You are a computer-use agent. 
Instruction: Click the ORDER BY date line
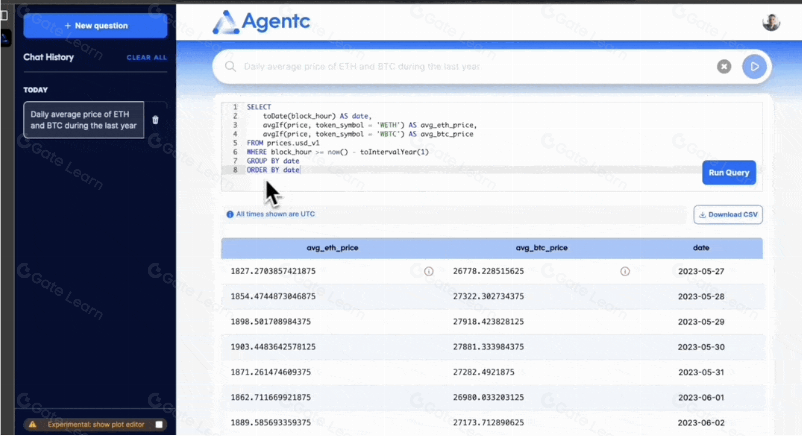tap(273, 170)
